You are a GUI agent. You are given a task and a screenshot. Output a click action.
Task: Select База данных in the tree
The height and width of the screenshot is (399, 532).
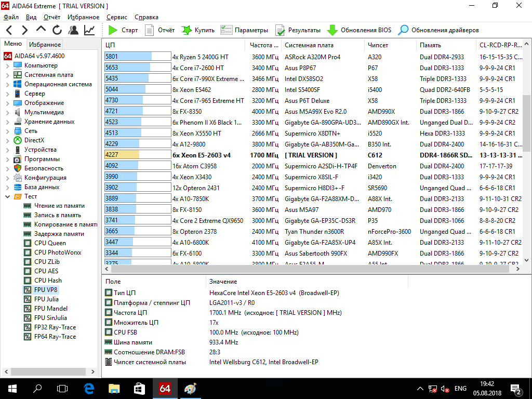[x=42, y=187]
